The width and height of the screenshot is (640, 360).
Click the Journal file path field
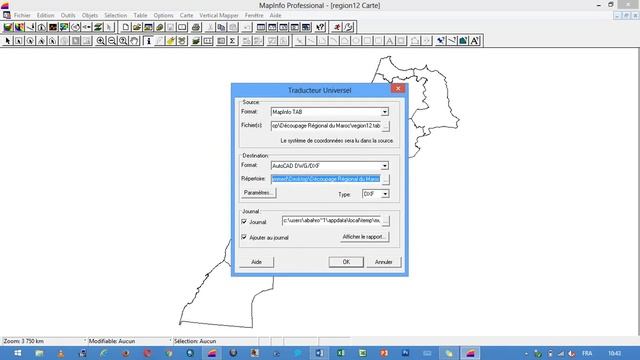tap(331, 220)
